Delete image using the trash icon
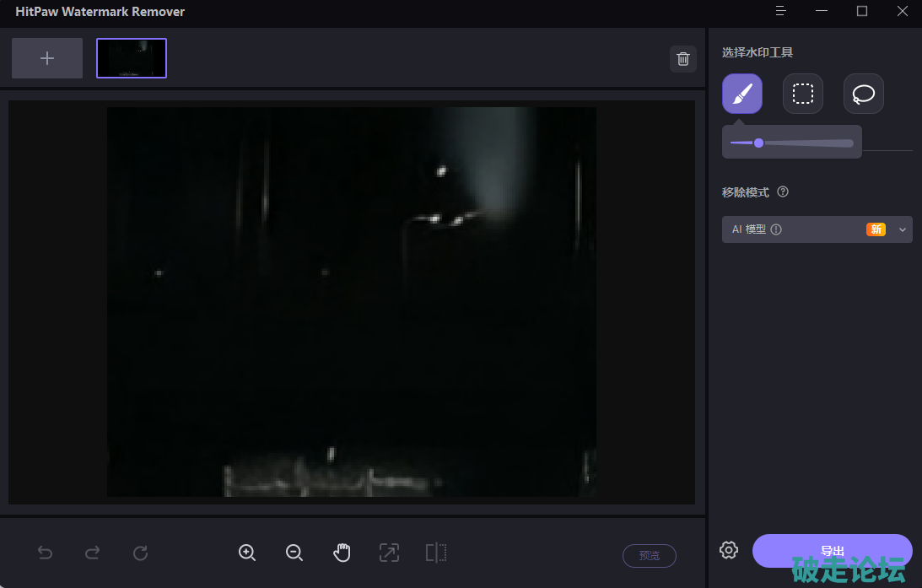The width and height of the screenshot is (922, 588). coord(683,59)
